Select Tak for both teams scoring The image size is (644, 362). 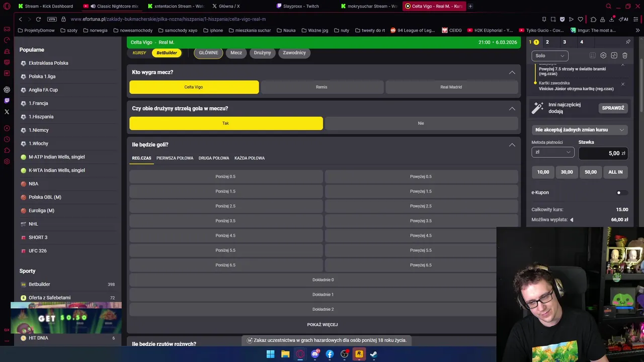(226, 123)
